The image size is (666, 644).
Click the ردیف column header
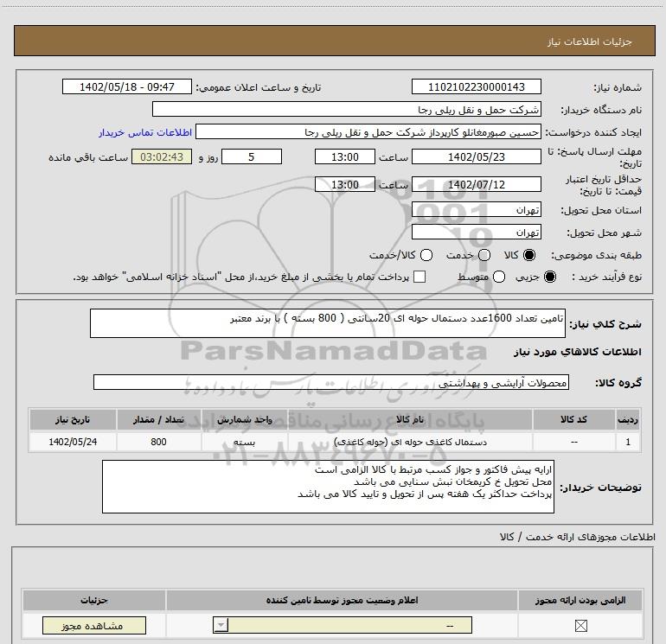pos(628,419)
